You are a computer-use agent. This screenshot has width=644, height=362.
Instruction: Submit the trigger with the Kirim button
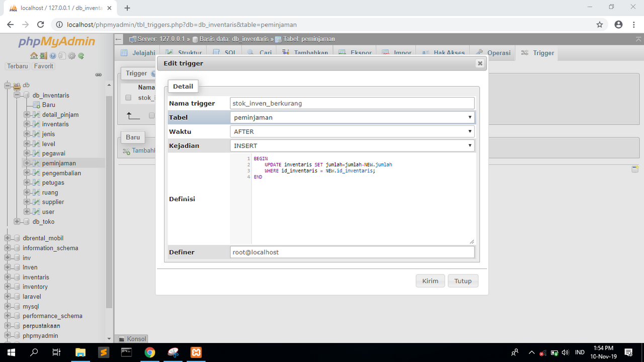pyautogui.click(x=430, y=281)
